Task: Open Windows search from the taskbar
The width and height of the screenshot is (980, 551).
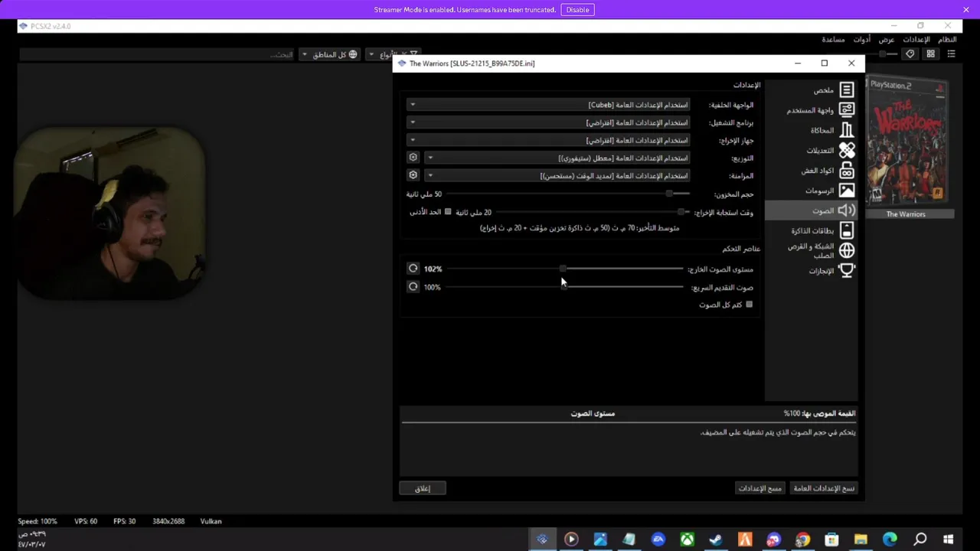Action: (920, 540)
